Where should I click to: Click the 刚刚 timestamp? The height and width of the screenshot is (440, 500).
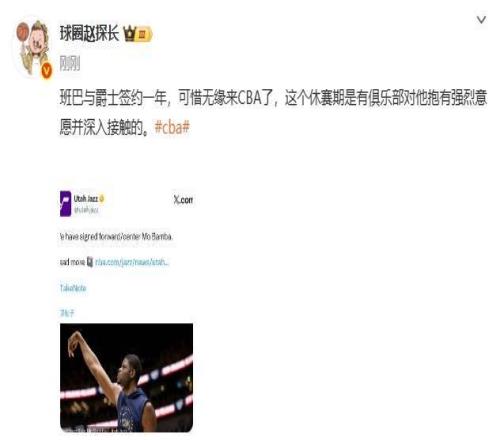click(70, 63)
